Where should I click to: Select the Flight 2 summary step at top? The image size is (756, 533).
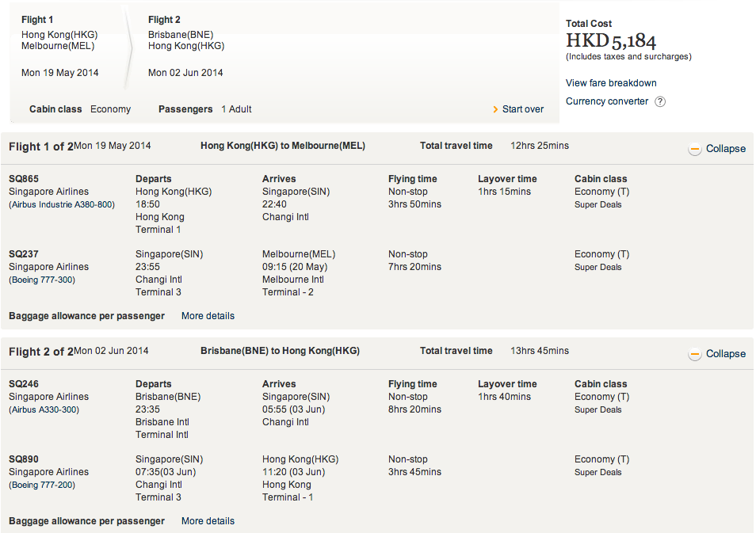point(186,46)
